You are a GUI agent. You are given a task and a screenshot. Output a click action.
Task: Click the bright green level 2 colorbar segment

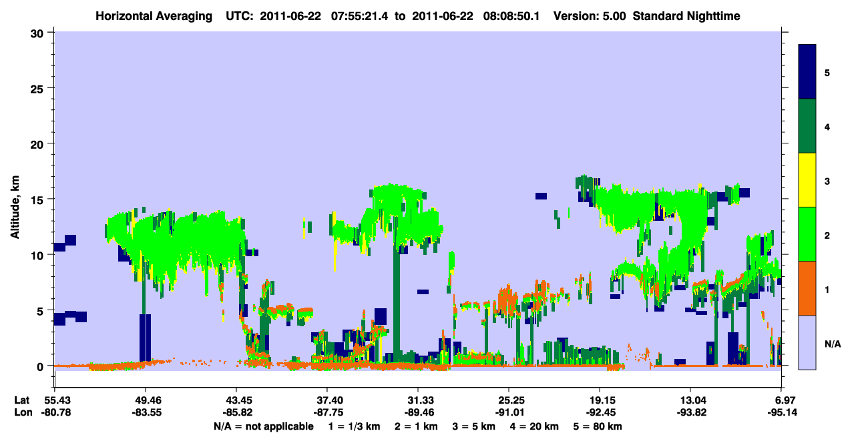click(807, 234)
